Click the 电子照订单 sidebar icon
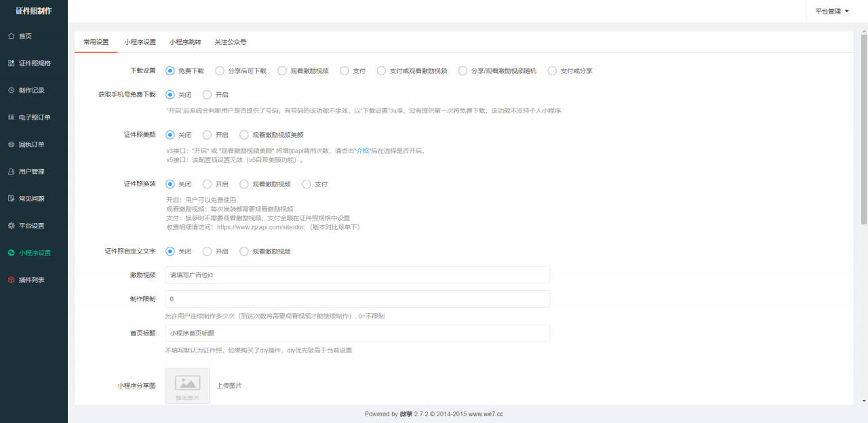 [11, 117]
